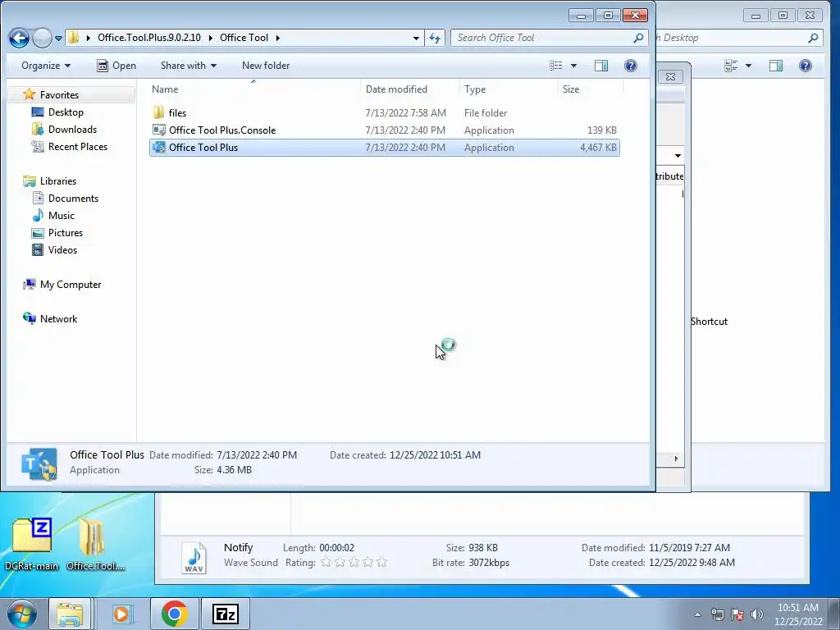Screen dimensions: 840x630
Task: Open recent locations dropdown beside Forward arrow
Action: coord(58,39)
